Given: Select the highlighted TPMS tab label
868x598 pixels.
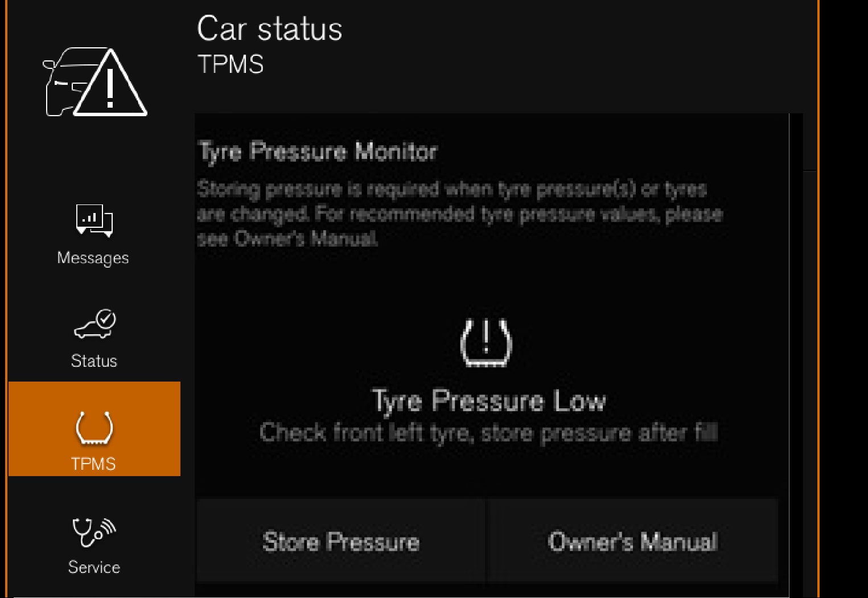Looking at the screenshot, I should (93, 464).
